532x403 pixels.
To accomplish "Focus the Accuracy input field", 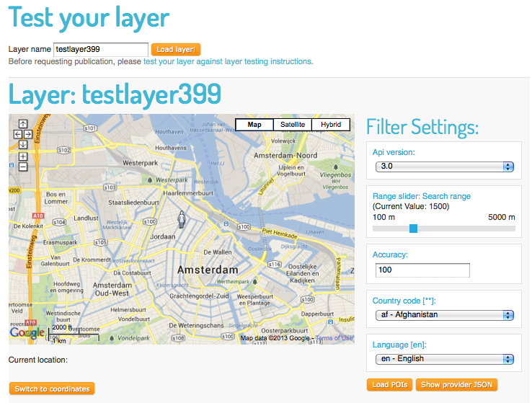I will point(422,270).
